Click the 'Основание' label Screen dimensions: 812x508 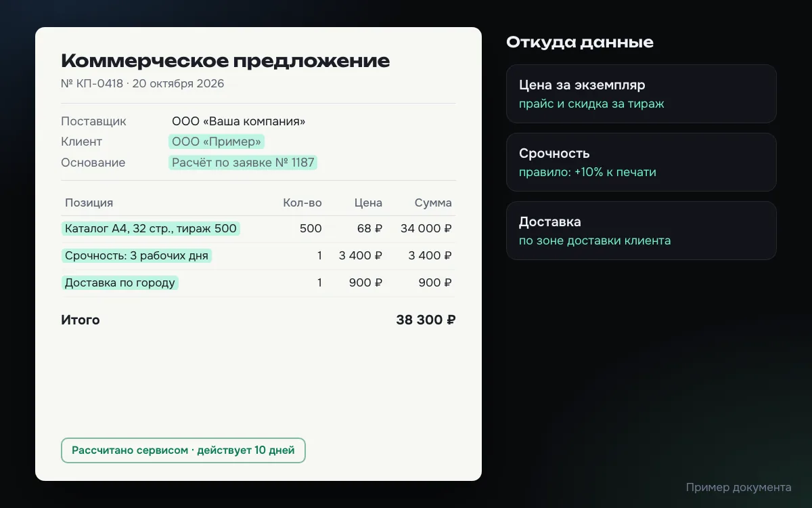click(x=93, y=163)
